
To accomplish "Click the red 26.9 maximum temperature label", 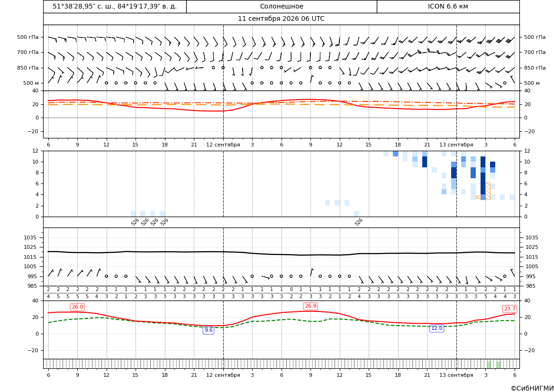I will click(310, 306).
